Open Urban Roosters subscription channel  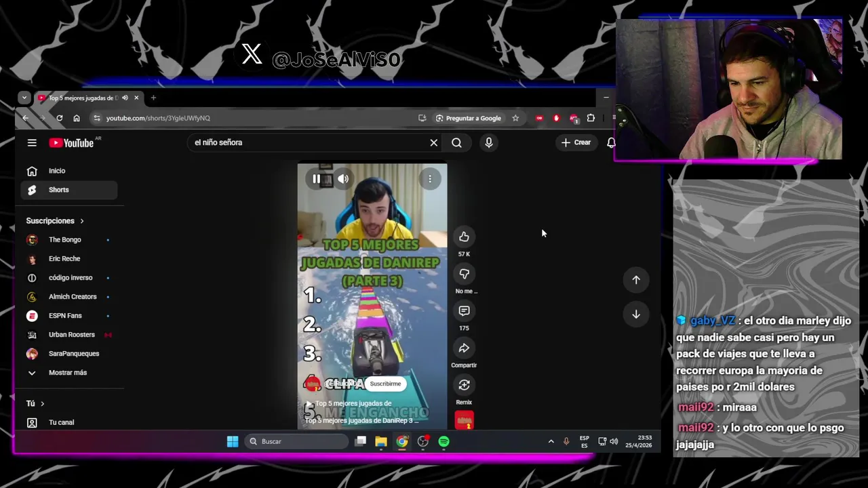(68, 335)
